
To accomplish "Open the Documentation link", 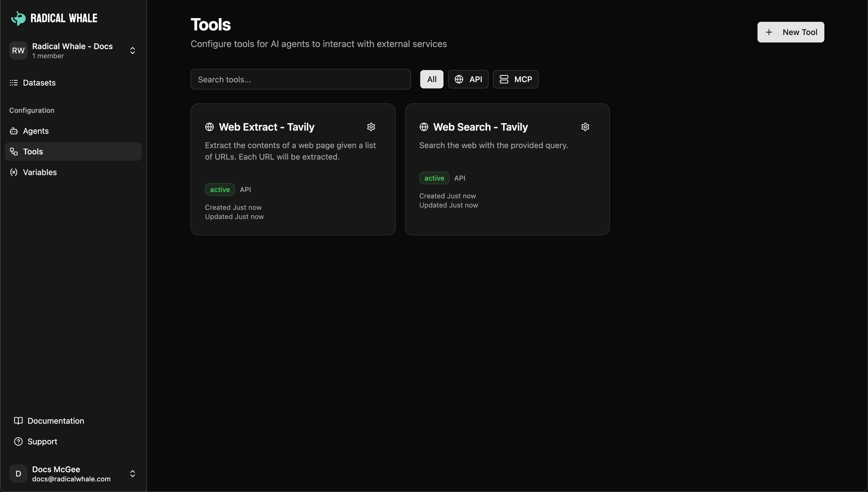I will (x=56, y=421).
